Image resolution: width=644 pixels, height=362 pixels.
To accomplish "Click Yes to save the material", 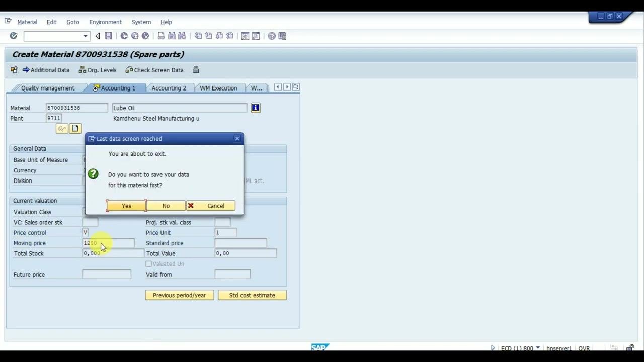I will 126,206.
